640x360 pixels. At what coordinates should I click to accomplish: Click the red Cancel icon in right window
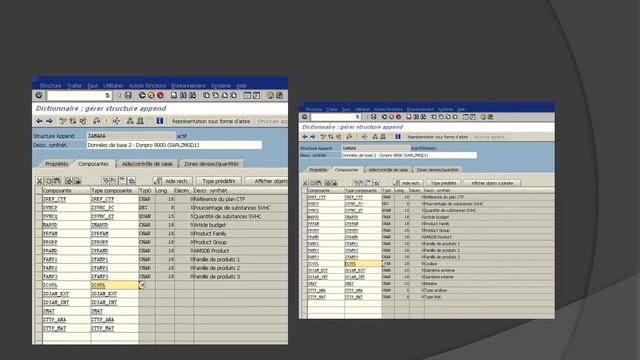click(398, 117)
